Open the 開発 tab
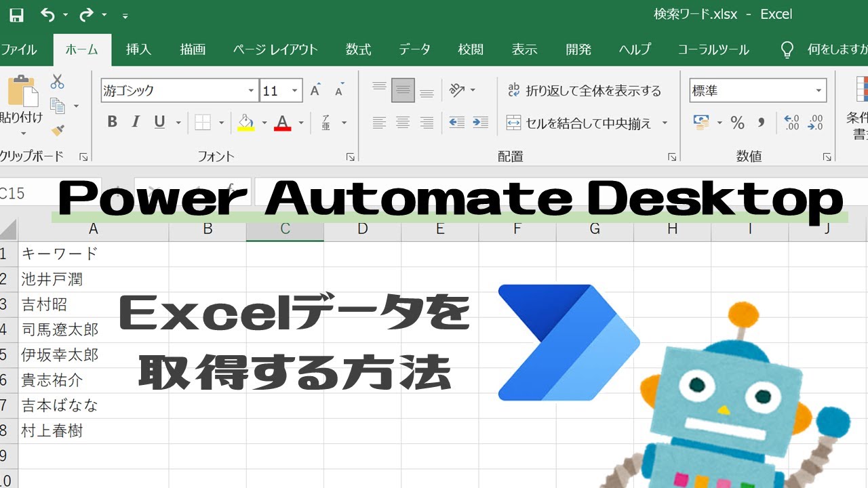Image resolution: width=868 pixels, height=488 pixels. coord(578,49)
